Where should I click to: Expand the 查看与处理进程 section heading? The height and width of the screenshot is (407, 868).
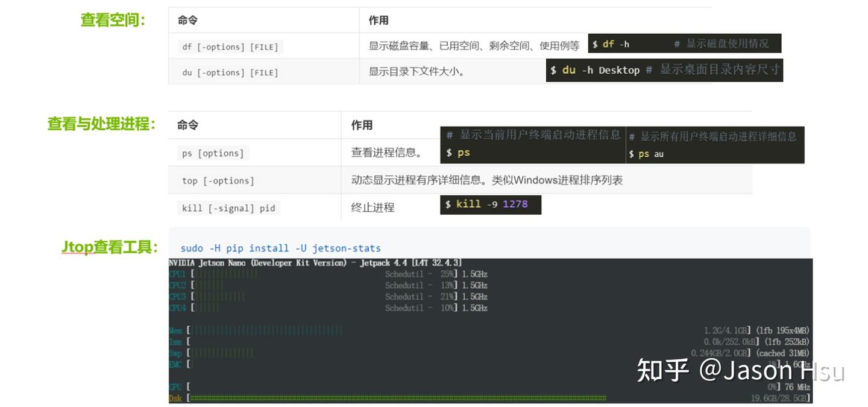101,122
